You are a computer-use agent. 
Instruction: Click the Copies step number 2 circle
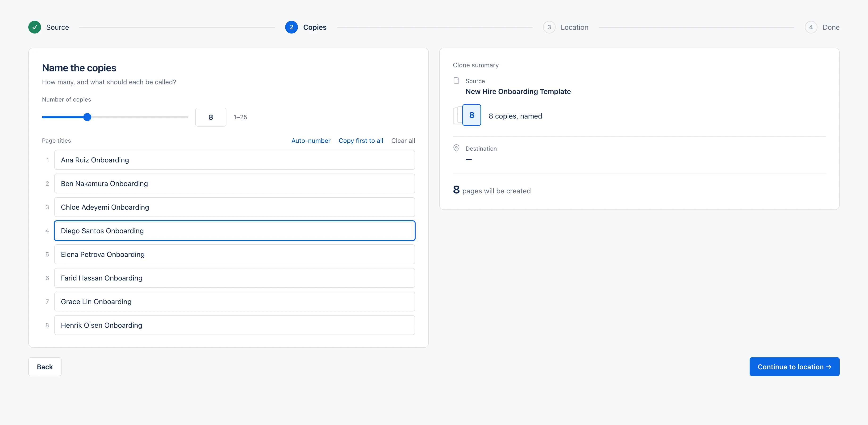tap(292, 27)
